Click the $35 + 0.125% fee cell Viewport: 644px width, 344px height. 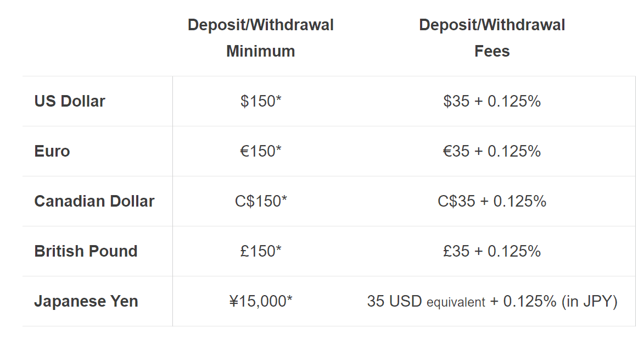coord(492,101)
